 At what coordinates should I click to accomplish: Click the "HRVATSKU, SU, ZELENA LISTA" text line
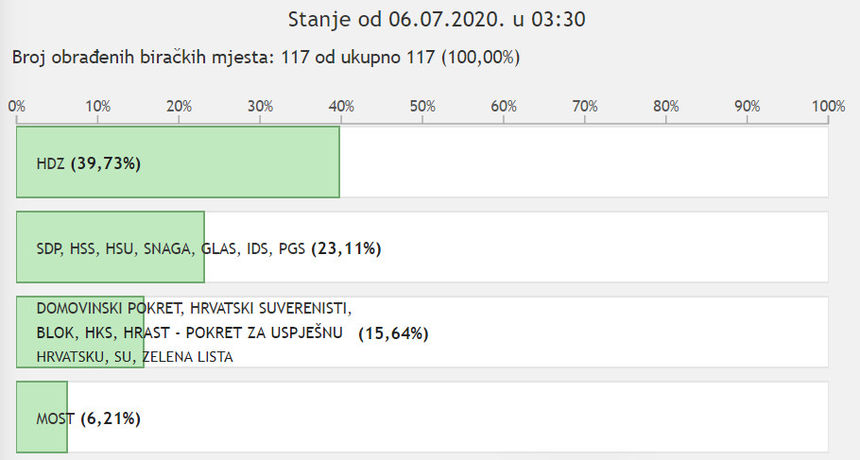[134, 356]
